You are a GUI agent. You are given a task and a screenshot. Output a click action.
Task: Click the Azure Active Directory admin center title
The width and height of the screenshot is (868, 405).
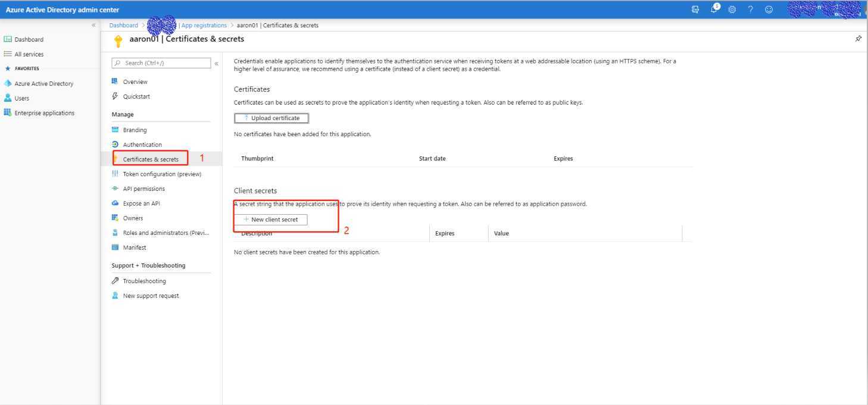pyautogui.click(x=63, y=10)
